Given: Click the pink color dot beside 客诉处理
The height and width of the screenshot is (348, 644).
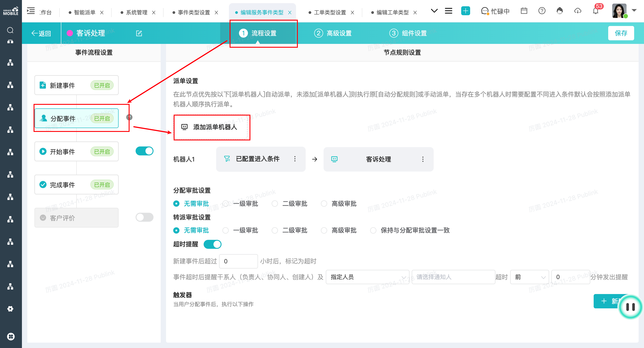Looking at the screenshot, I should (x=70, y=33).
